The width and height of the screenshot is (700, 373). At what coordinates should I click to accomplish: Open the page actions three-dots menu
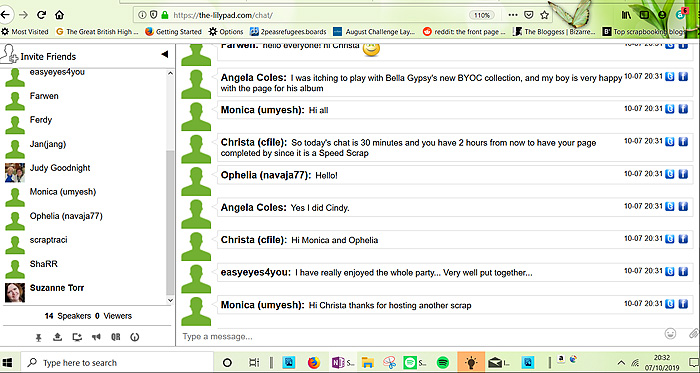pyautogui.click(x=513, y=15)
